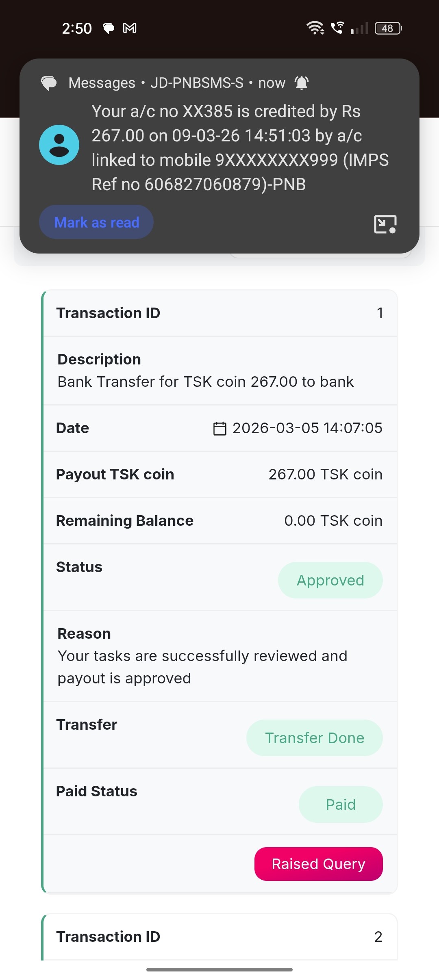Viewport: 439px width, 980px height.
Task: Open the PNB credit message notification text
Action: point(240,147)
